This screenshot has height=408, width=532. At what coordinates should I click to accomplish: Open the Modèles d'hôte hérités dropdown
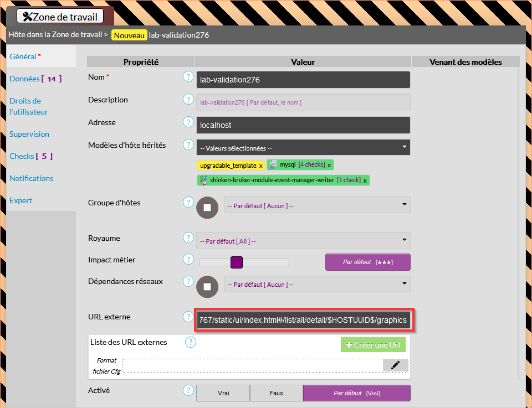pos(303,148)
